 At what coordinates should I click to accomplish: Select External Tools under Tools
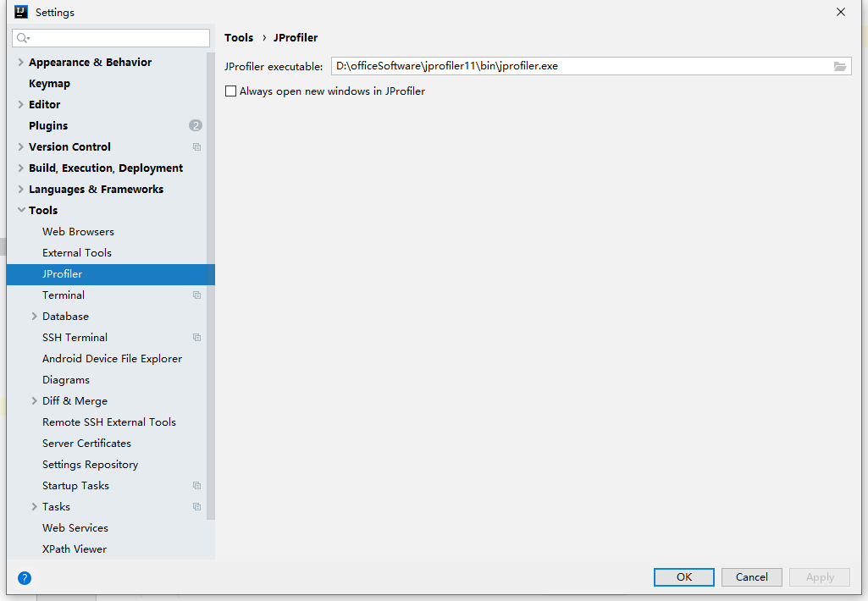click(77, 253)
